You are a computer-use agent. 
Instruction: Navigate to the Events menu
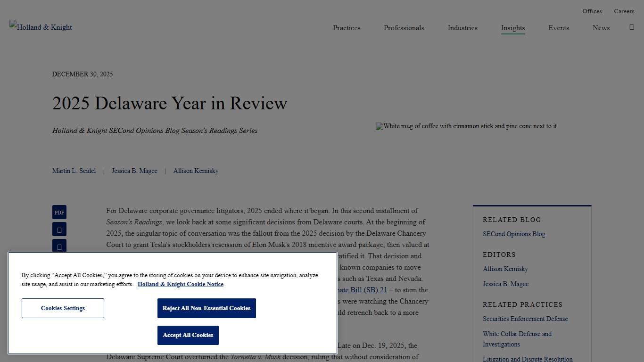coord(559,28)
